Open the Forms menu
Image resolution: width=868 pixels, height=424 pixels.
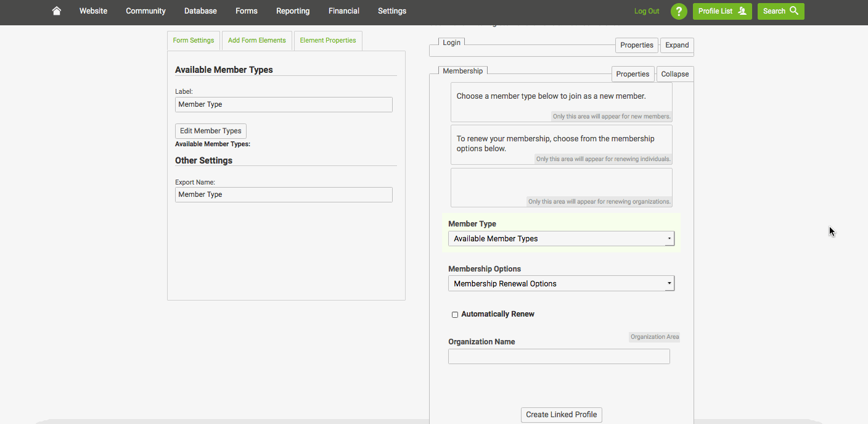[x=247, y=11]
